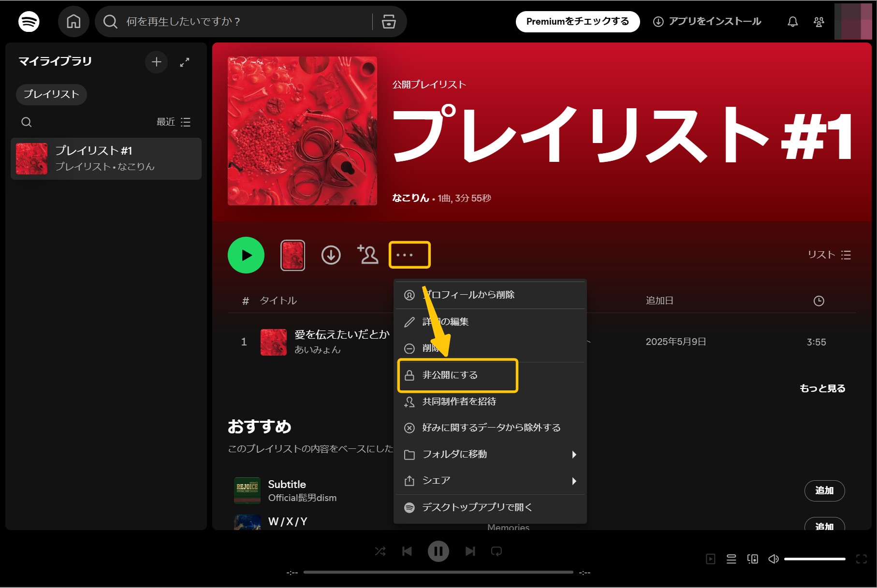Viewport: 877px width, 588px height.
Task: Skip to previous track
Action: [x=407, y=551]
